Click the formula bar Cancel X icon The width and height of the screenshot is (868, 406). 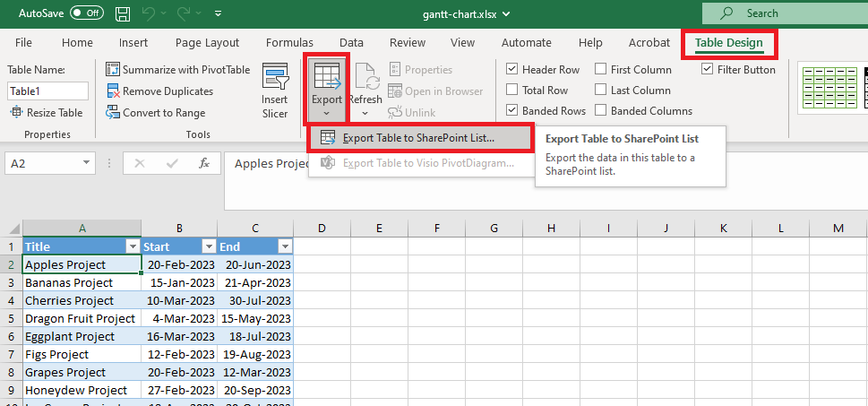(140, 163)
